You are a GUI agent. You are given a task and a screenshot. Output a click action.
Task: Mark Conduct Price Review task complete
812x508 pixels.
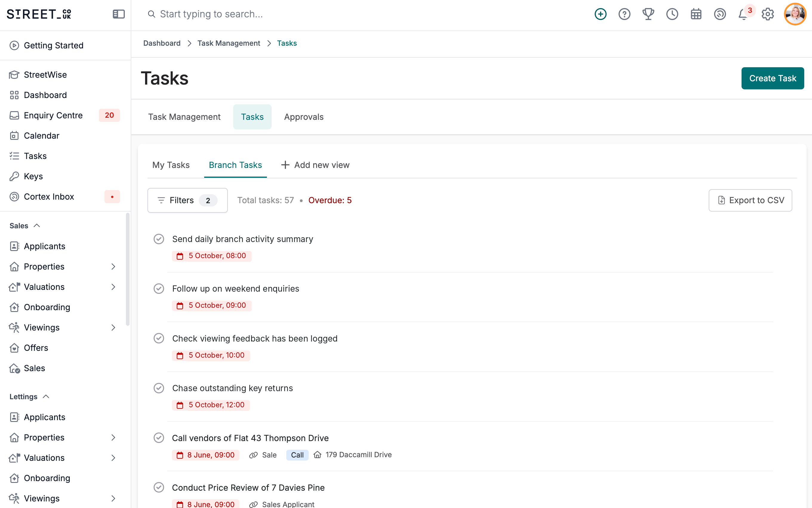(159, 487)
